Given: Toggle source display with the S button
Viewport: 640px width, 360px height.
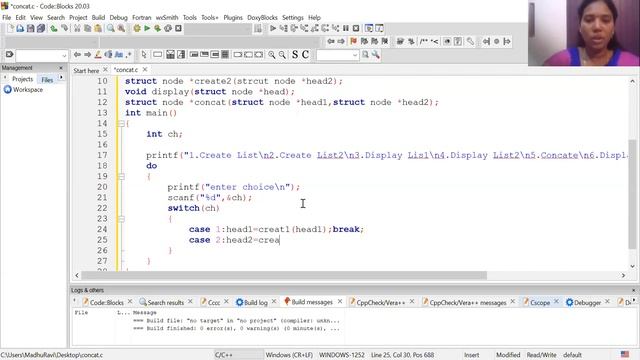Looking at the screenshot, I should pos(295,55).
